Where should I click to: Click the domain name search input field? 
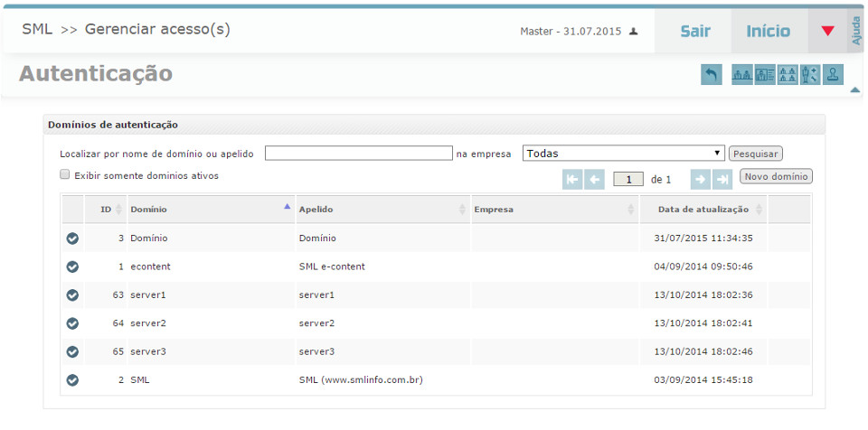click(x=358, y=154)
